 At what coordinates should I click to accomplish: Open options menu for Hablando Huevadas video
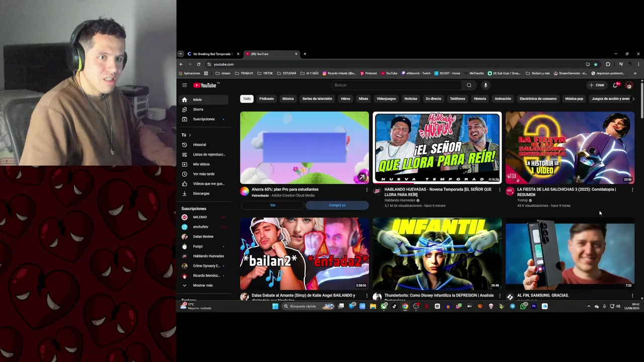500,190
